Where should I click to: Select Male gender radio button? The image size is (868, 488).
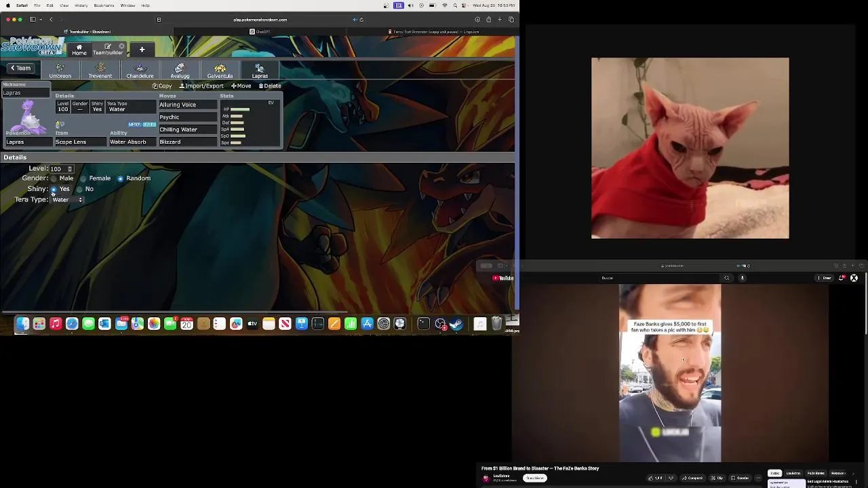tap(54, 179)
